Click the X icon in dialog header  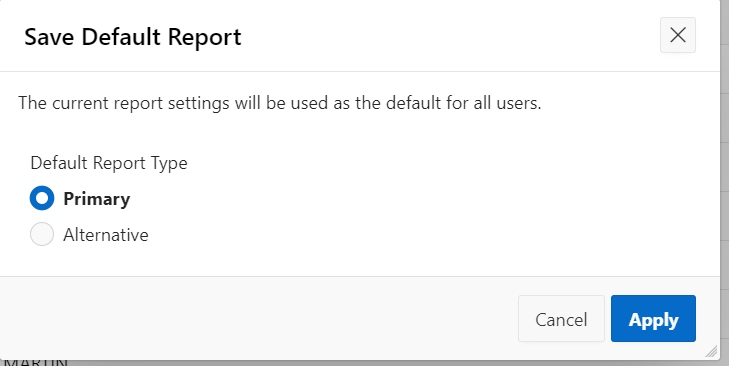coord(678,35)
